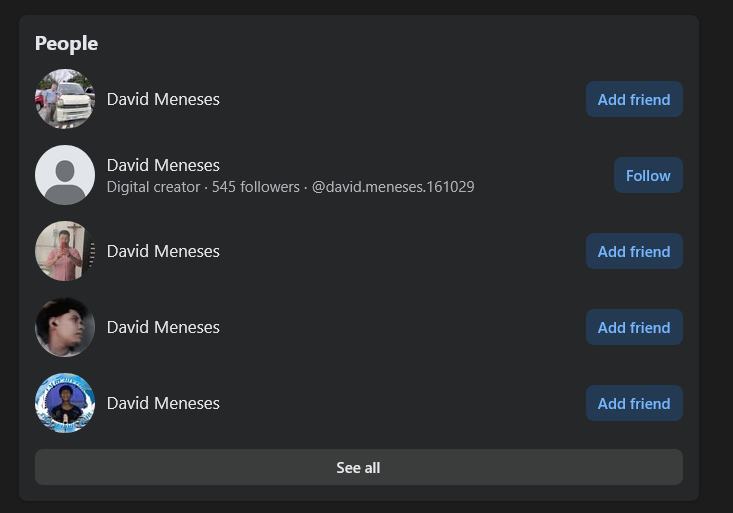The image size is (733, 513).
Task: Open the David Meneses name above Digital creator
Action: pyautogui.click(x=163, y=165)
